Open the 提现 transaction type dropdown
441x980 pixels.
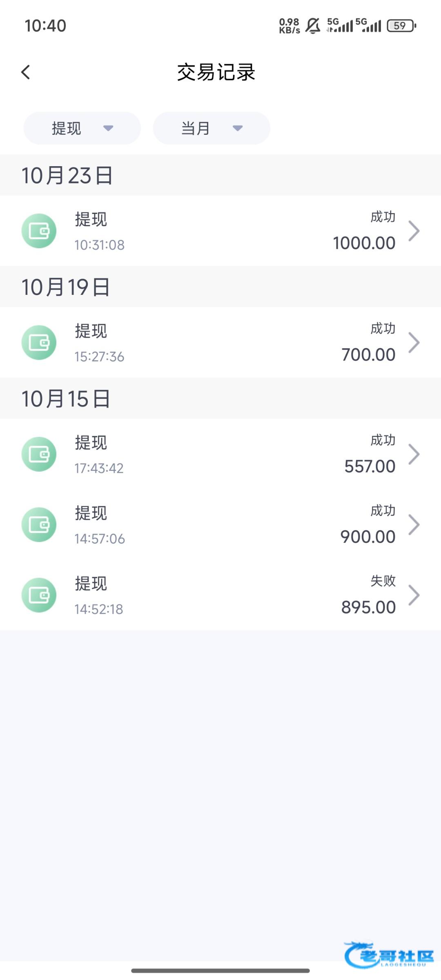coord(82,128)
